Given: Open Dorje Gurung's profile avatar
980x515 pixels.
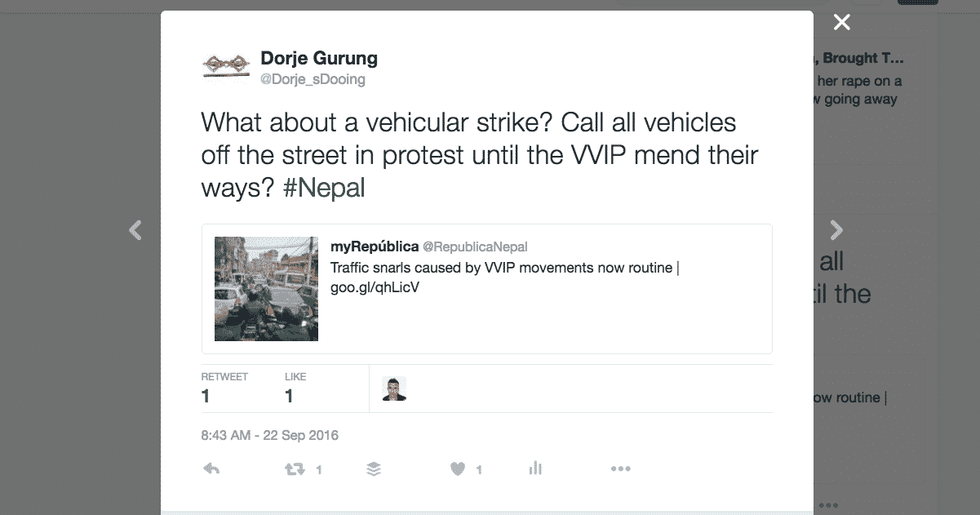Looking at the screenshot, I should coord(225,67).
